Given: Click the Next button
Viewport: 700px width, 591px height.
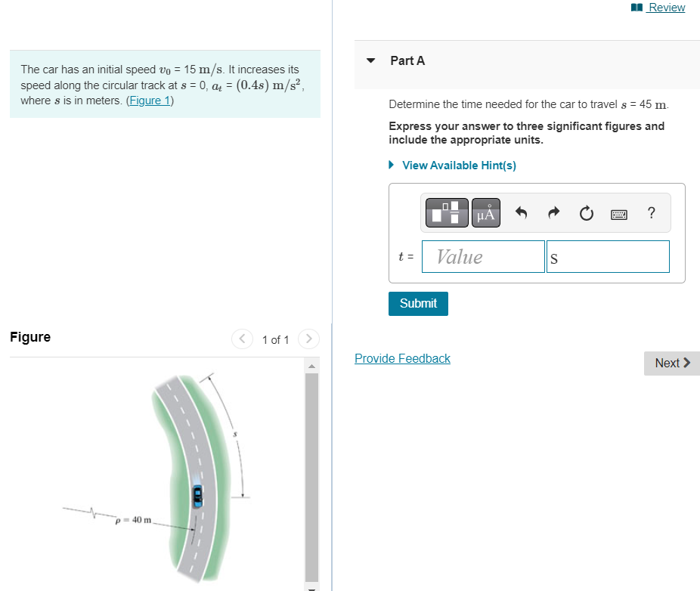Looking at the screenshot, I should (671, 364).
